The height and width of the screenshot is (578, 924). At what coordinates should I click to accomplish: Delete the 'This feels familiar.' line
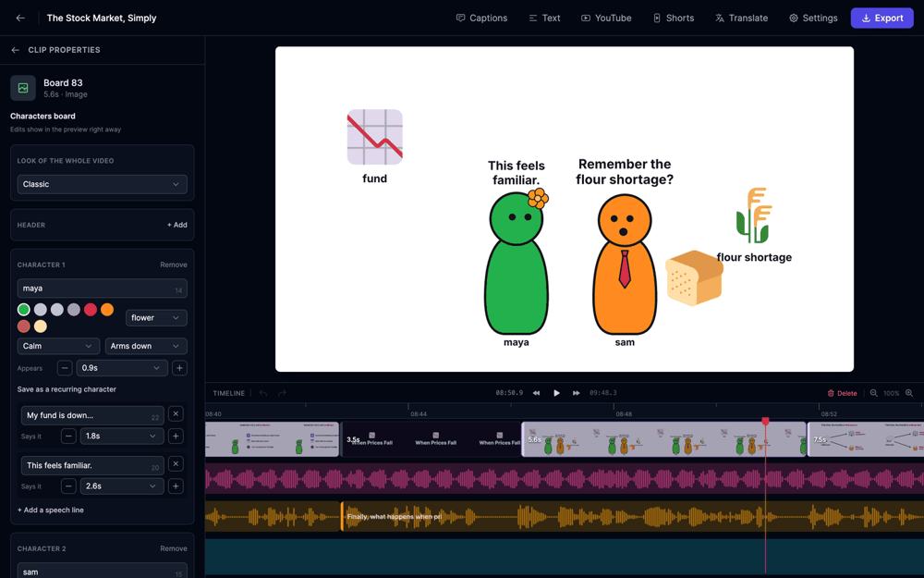pyautogui.click(x=176, y=464)
